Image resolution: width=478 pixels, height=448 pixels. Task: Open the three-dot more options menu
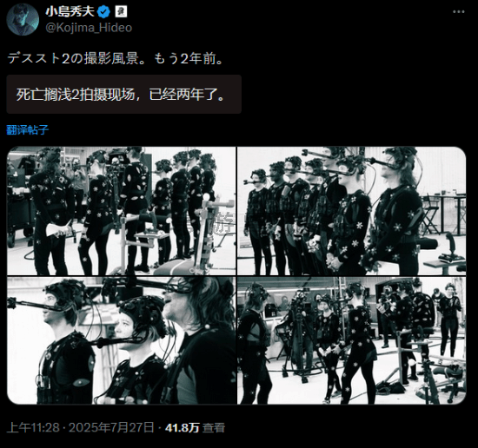pos(459,12)
